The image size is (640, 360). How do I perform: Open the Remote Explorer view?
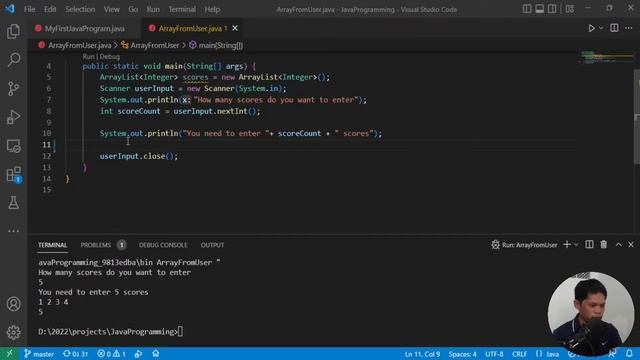click(x=13, y=146)
